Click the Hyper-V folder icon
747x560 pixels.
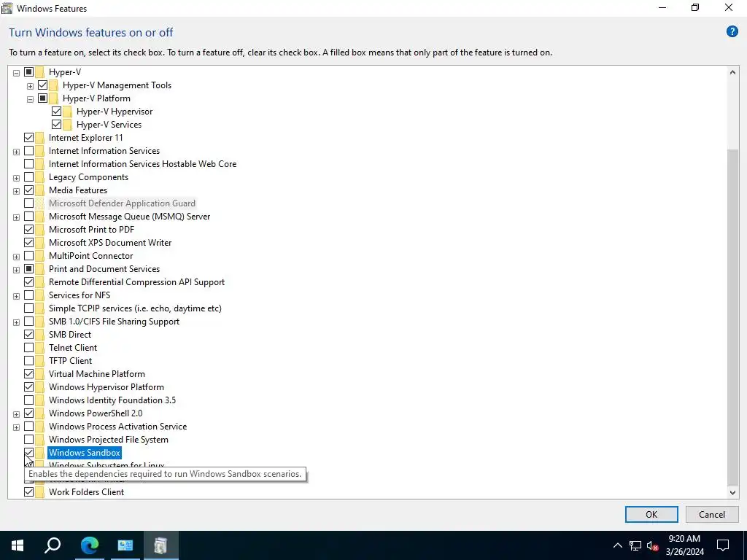(40, 72)
